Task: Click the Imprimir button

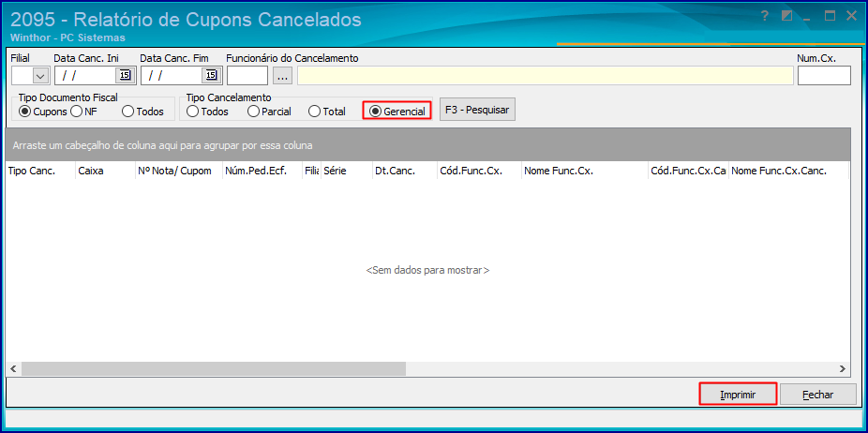Action: point(738,395)
